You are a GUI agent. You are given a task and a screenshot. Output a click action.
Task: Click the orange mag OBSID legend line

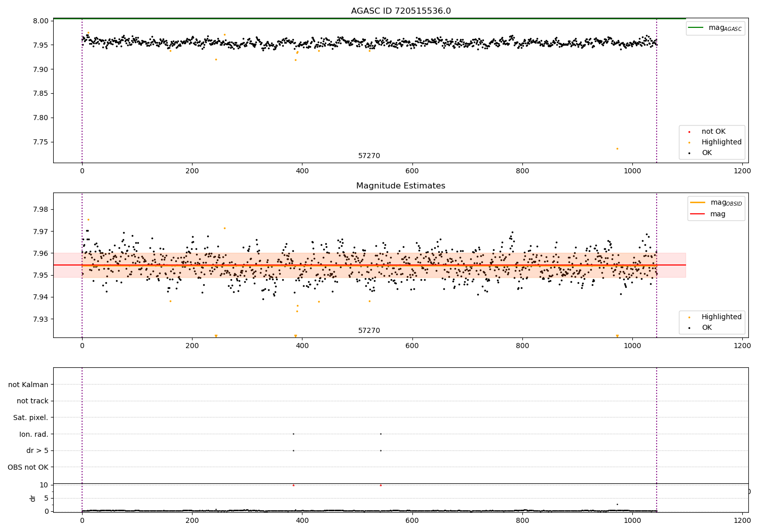click(698, 203)
